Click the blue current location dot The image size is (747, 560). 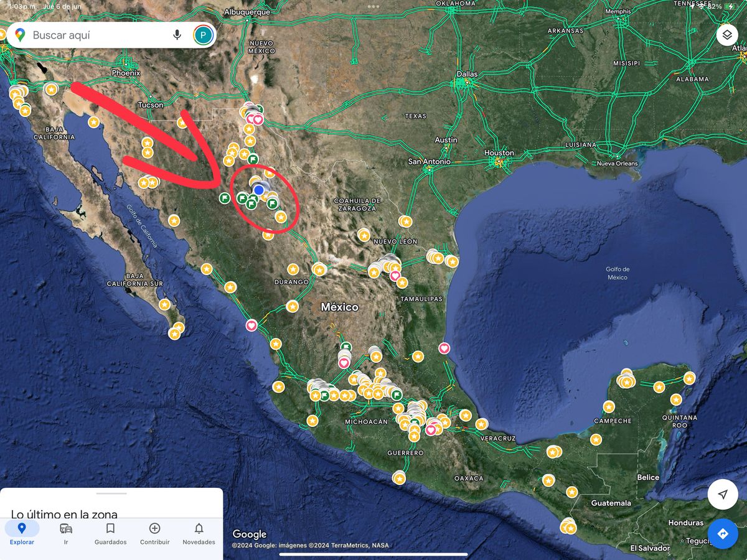[258, 190]
